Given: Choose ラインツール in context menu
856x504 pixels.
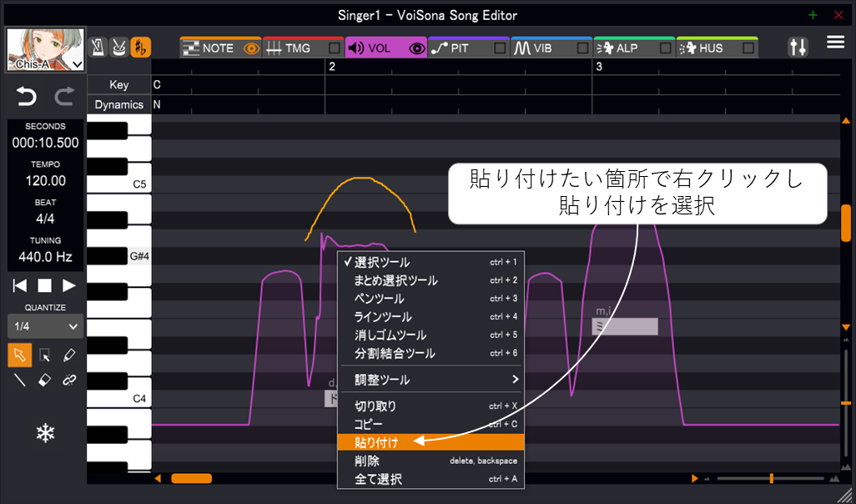Looking at the screenshot, I should point(431,317).
